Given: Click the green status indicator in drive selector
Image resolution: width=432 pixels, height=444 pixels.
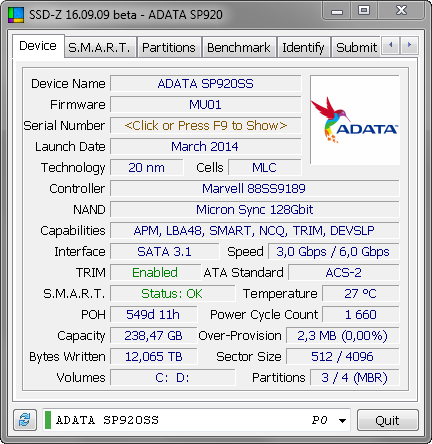Looking at the screenshot, I should point(48,420).
